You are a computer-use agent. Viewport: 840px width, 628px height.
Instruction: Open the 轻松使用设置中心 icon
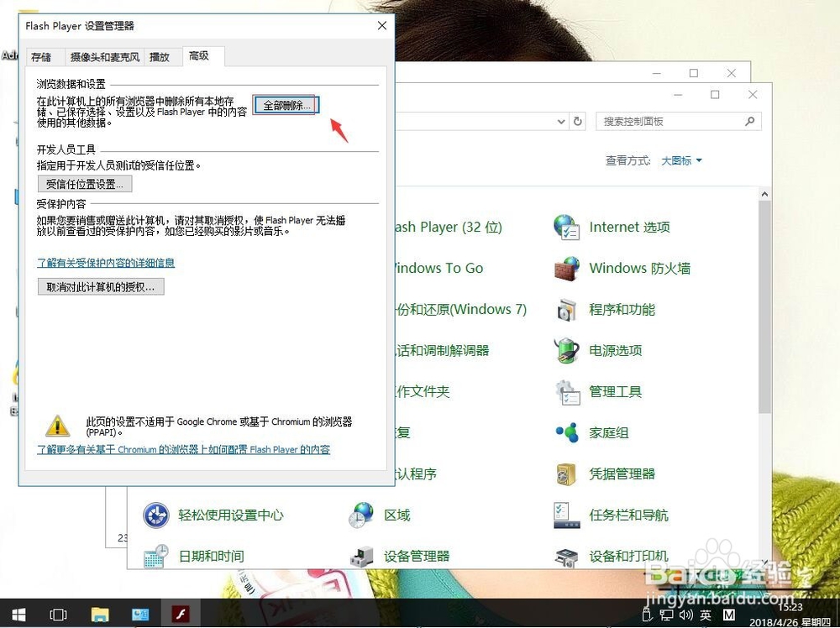click(x=156, y=515)
